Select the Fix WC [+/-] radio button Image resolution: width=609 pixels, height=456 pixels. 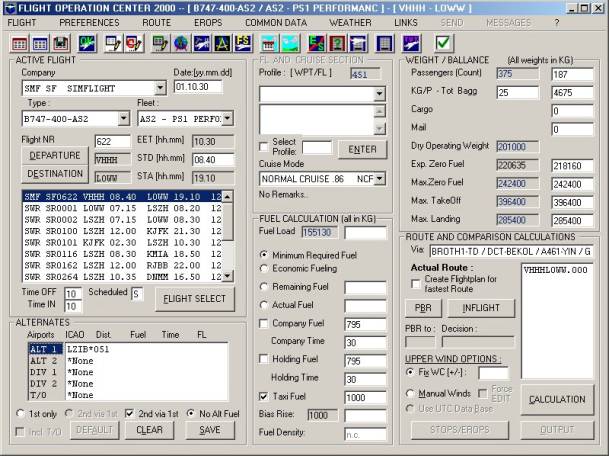[x=410, y=372]
